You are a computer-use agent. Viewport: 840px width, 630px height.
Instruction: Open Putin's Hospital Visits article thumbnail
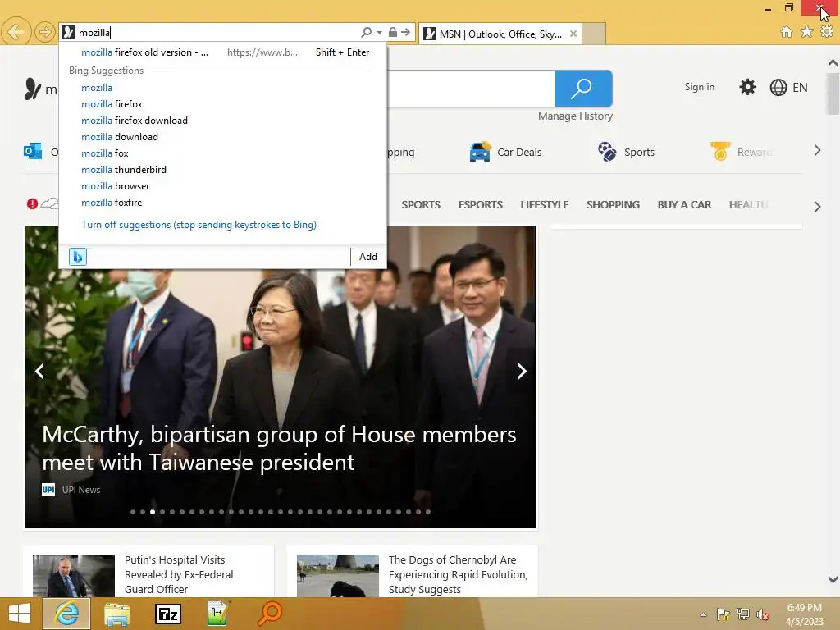click(x=73, y=575)
